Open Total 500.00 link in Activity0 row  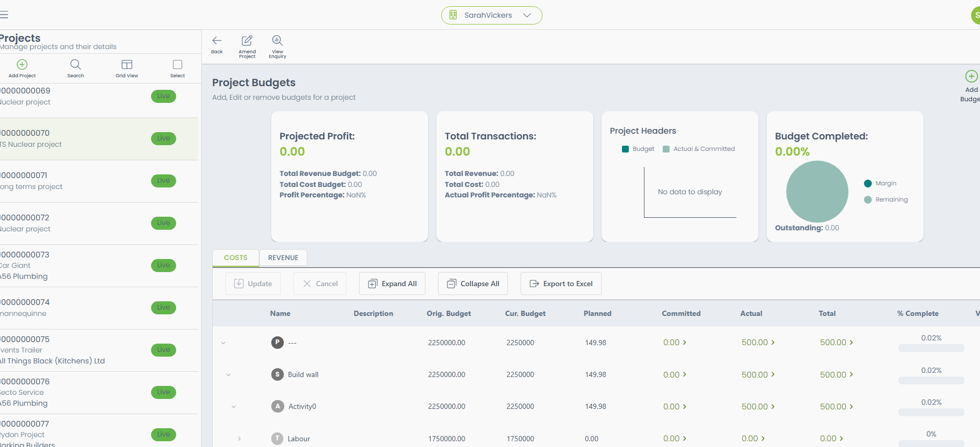click(836, 407)
